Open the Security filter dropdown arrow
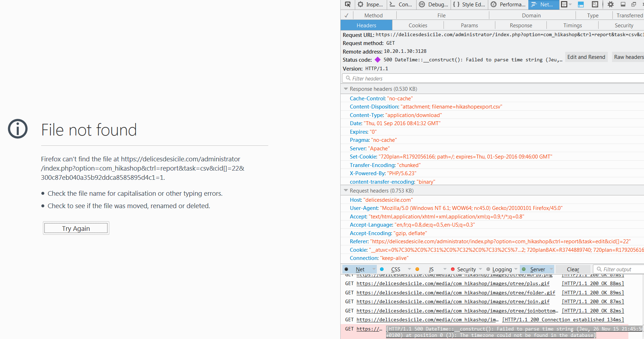The width and height of the screenshot is (644, 339). [x=480, y=269]
